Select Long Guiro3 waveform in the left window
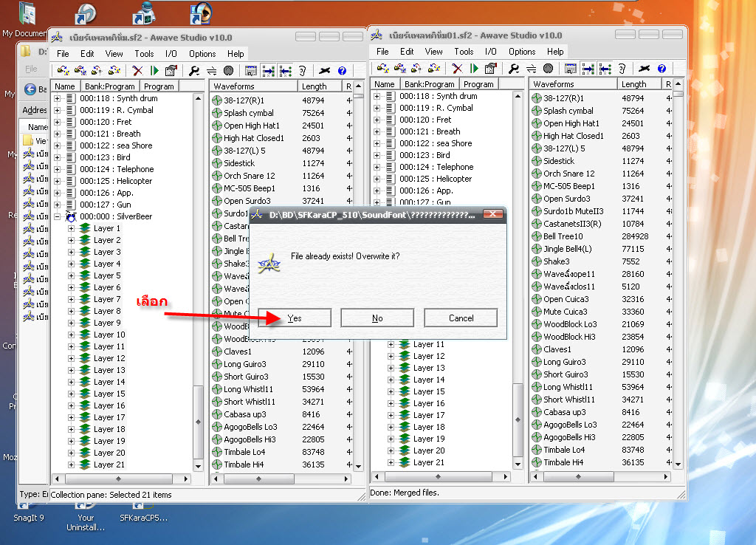Screen dimensions: 756x545 244,364
